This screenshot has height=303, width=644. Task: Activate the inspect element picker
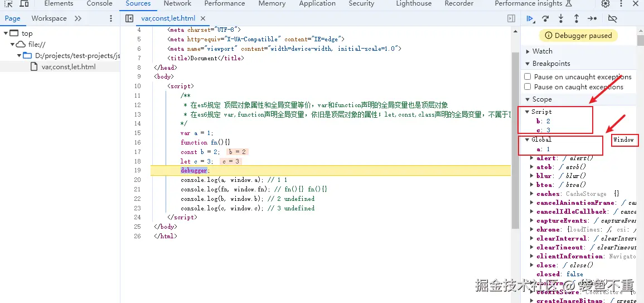[9, 4]
